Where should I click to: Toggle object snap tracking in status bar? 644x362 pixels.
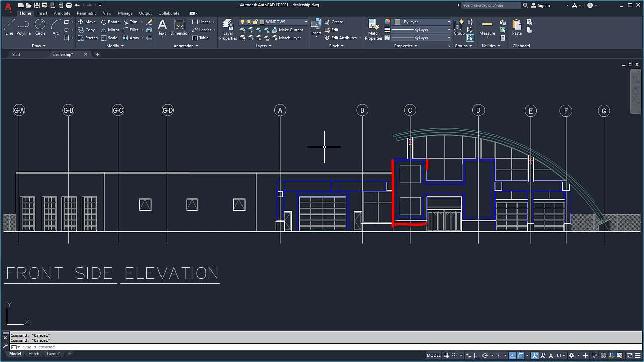(x=512, y=355)
